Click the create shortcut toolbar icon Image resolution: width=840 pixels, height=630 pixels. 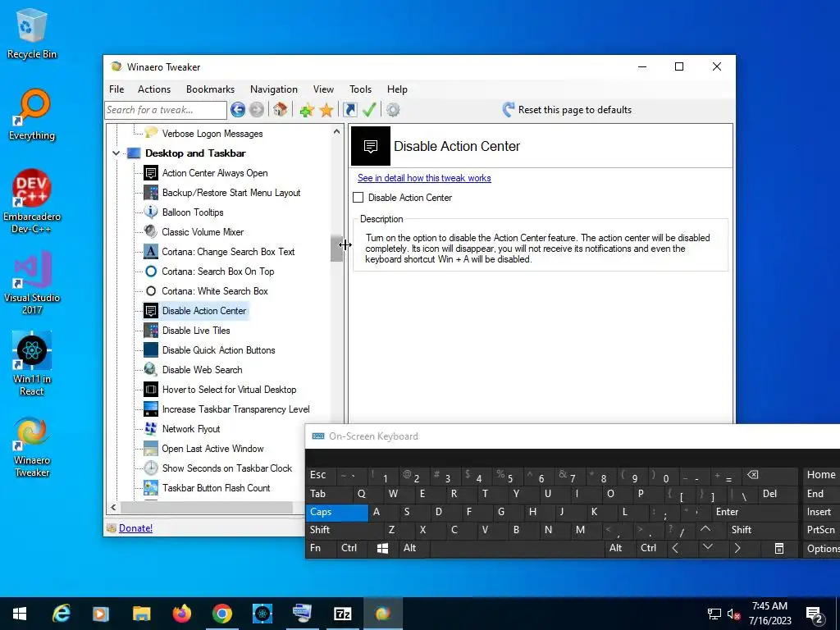[349, 110]
